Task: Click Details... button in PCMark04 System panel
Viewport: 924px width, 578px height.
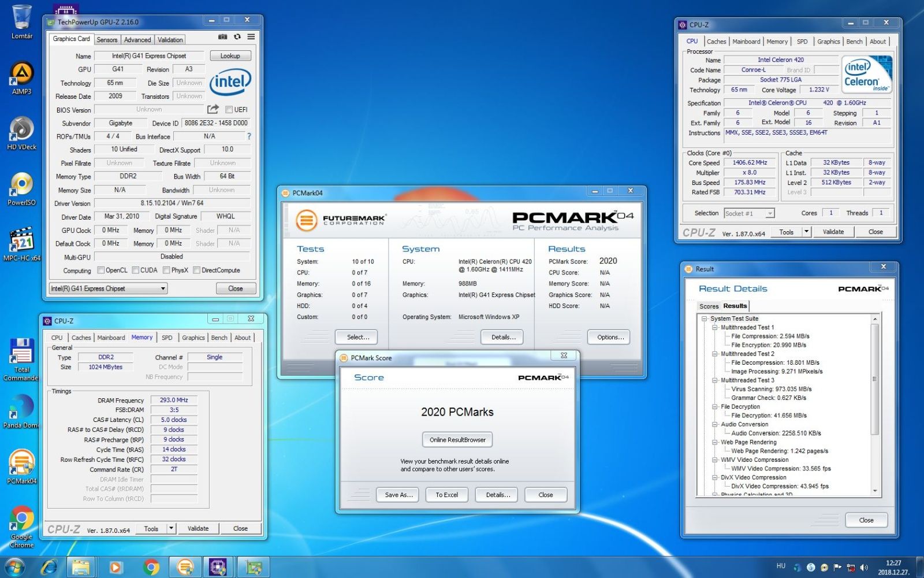Action: pyautogui.click(x=502, y=337)
